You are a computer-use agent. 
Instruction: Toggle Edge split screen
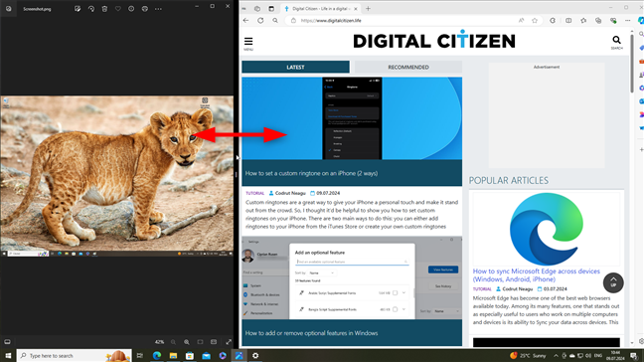(568, 21)
